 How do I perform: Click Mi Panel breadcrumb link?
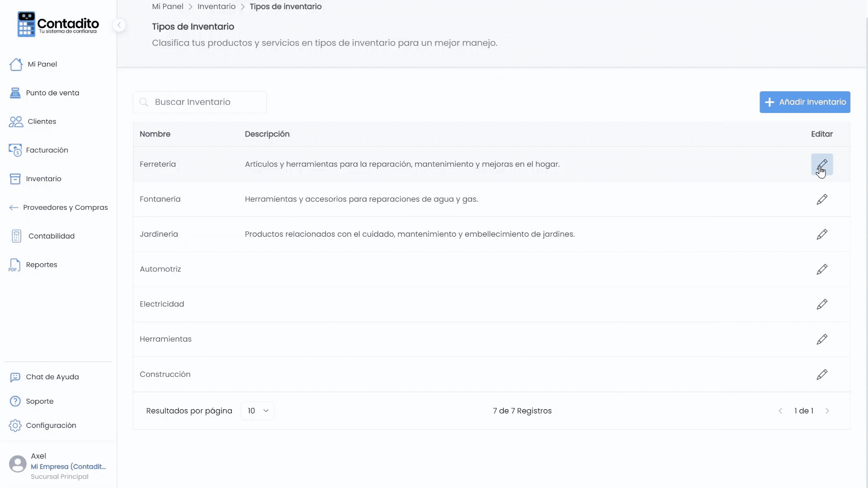pyautogui.click(x=168, y=6)
